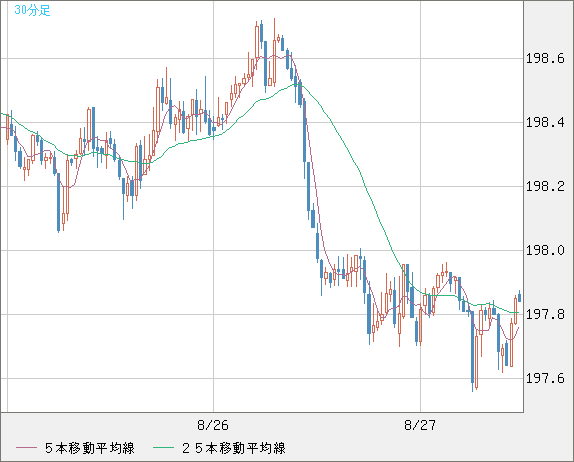The image size is (574, 462).
Task: Click the last blue candlestick at chart's right edge
Action: [x=519, y=297]
